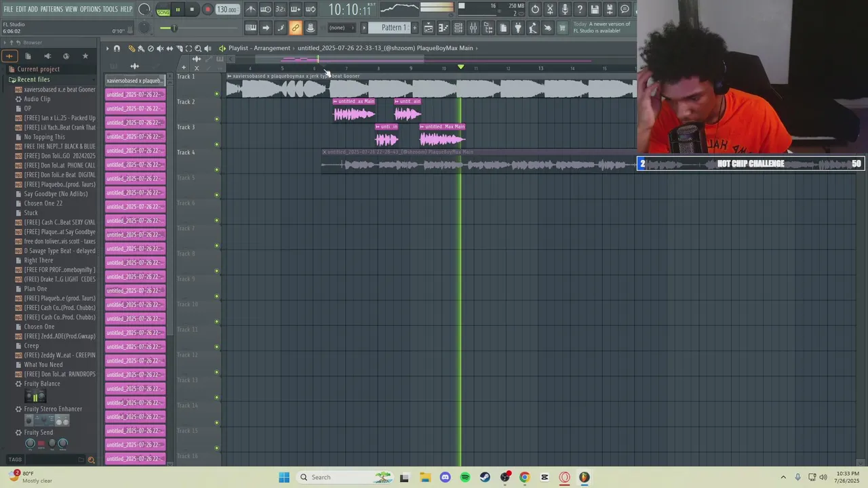Open playlist options menu arrow
Viewport: 868px width, 488px height.
pos(108,48)
